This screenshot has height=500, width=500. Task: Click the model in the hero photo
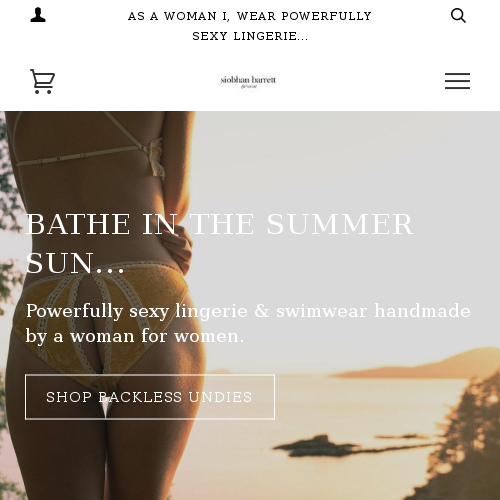[100, 300]
